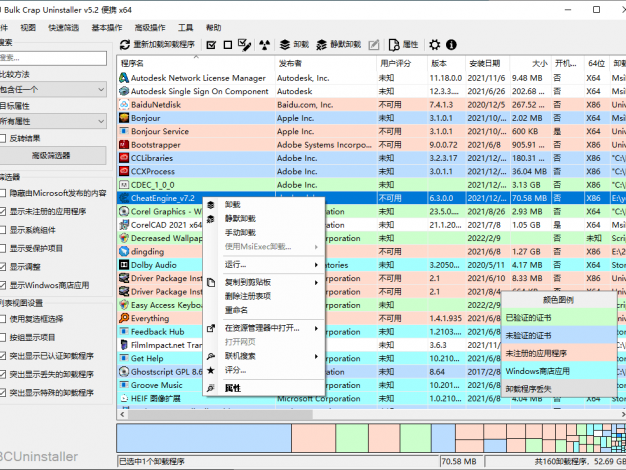Viewport: 626px width, 470px height.
Task: Toggle 显示未注册的应用程序 checkbox
Action: coord(2,212)
